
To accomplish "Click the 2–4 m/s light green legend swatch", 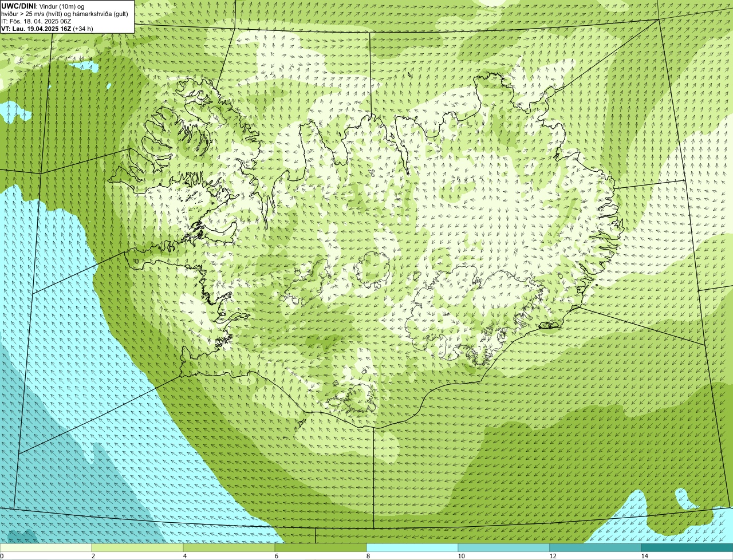I will tap(137, 547).
